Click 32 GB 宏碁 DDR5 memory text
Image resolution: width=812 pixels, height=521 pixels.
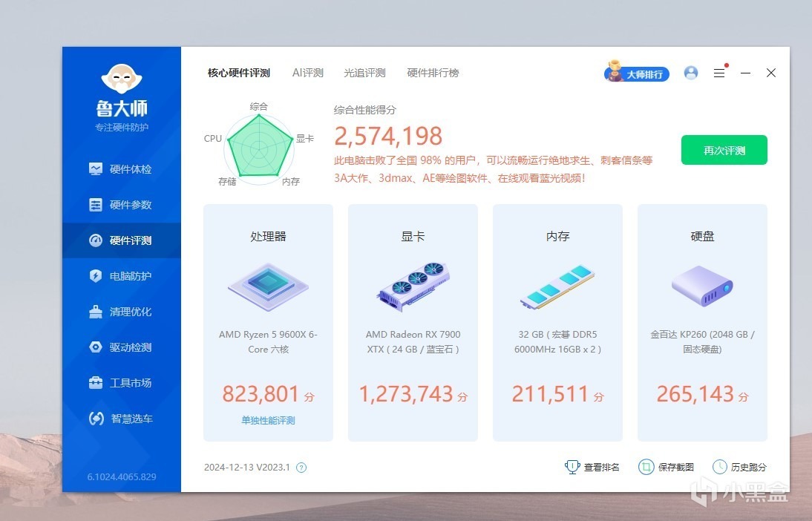557,342
